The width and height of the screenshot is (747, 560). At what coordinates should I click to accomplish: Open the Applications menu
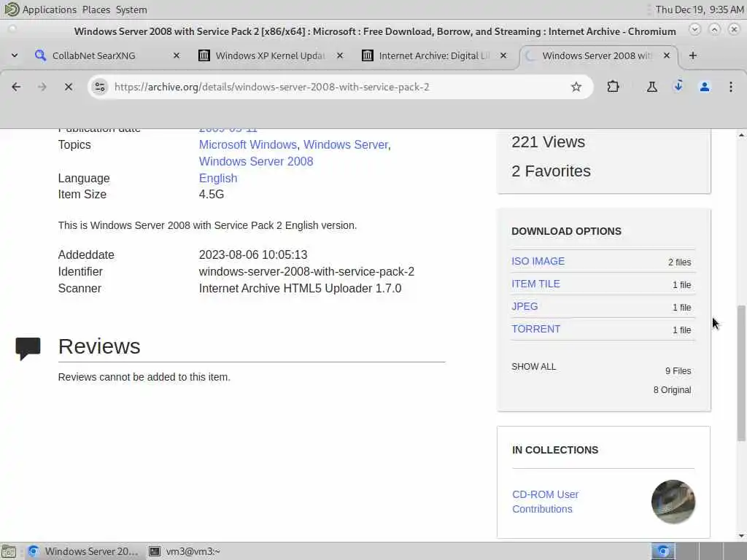coord(49,9)
